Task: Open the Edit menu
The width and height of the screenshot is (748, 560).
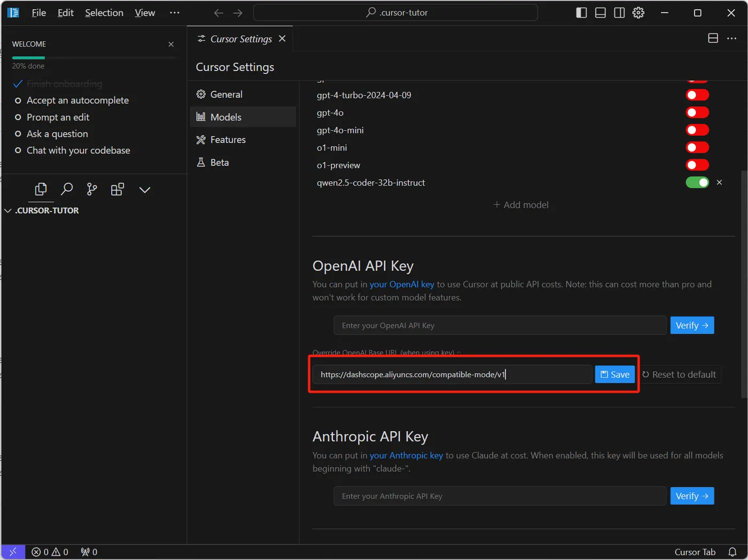Action: pos(66,13)
